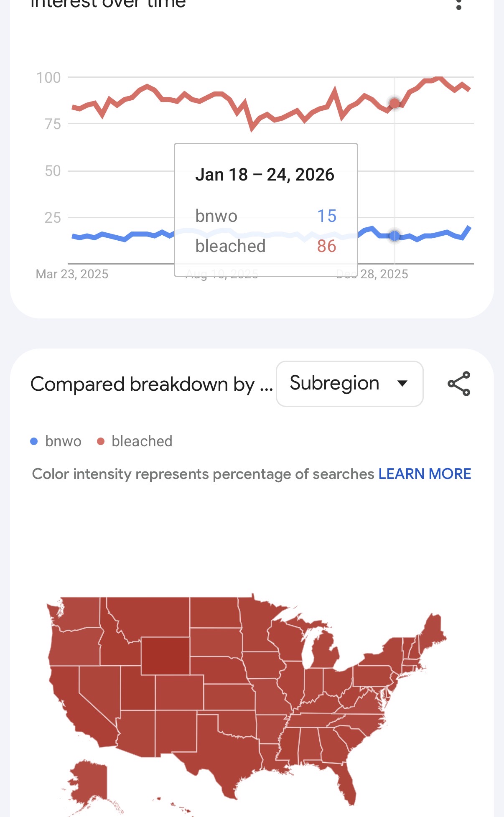Click the tooltip date Jan 18 – 24, 2026
The width and height of the screenshot is (504, 817).
coord(265,175)
